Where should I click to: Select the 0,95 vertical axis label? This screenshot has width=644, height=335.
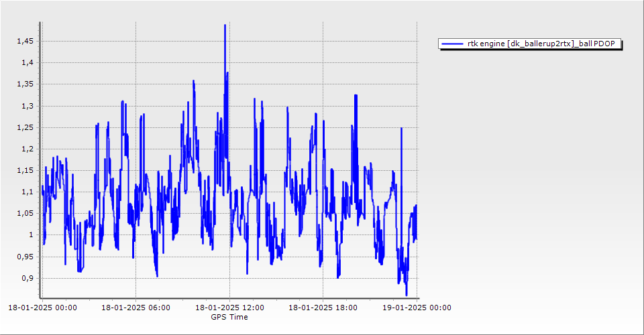point(24,257)
